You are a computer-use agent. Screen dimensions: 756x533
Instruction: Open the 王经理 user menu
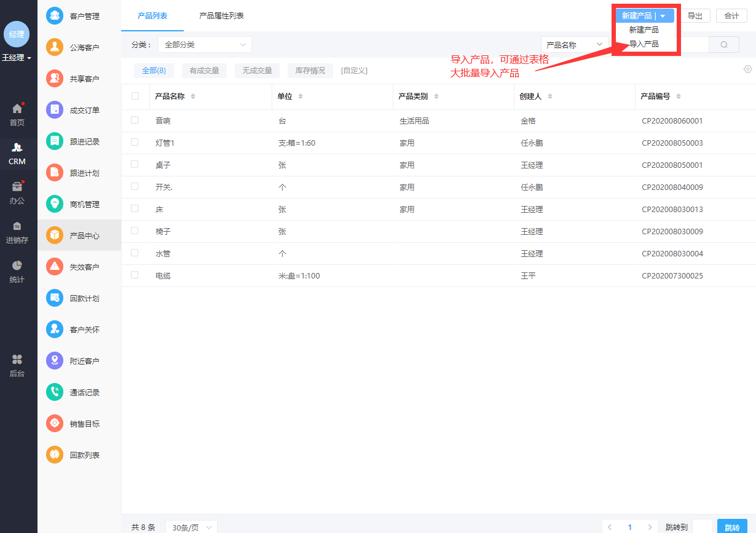17,58
